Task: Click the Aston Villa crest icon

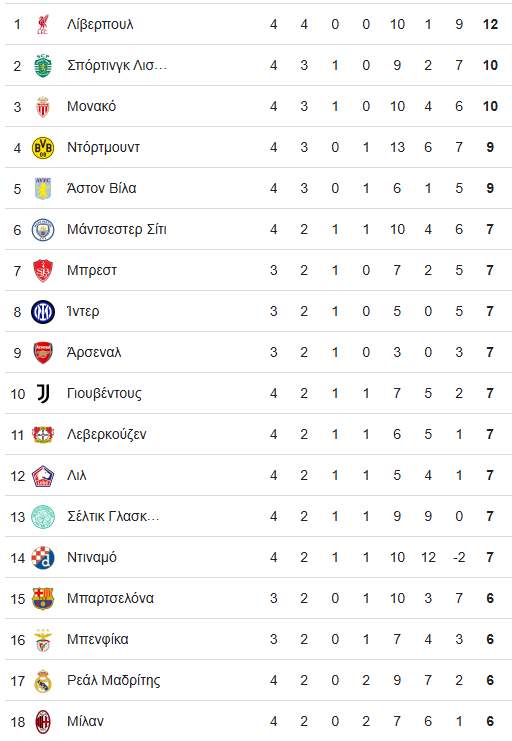Action: click(43, 189)
